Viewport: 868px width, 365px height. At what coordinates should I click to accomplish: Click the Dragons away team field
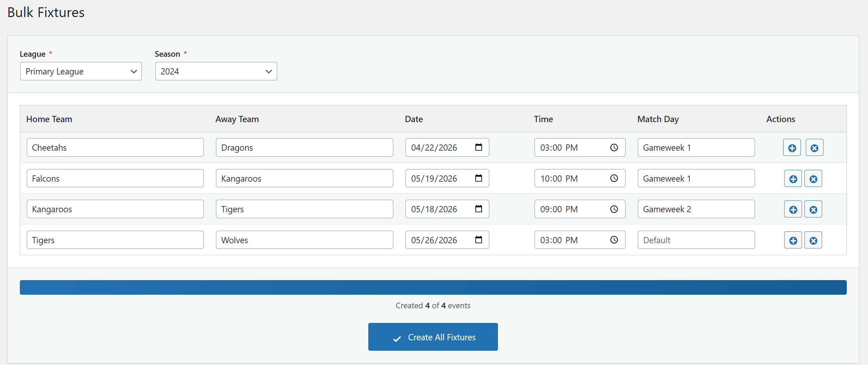click(x=304, y=148)
